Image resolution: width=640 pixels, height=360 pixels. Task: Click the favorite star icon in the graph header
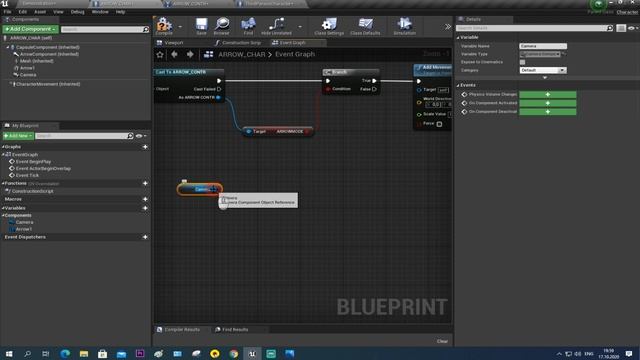160,54
